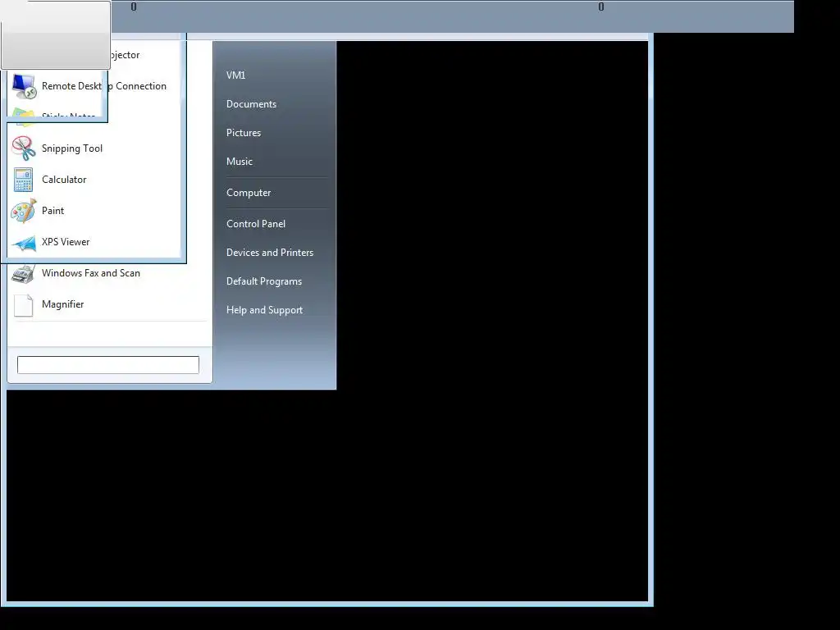
Task: Choose the Paint program label
Action: (52, 211)
